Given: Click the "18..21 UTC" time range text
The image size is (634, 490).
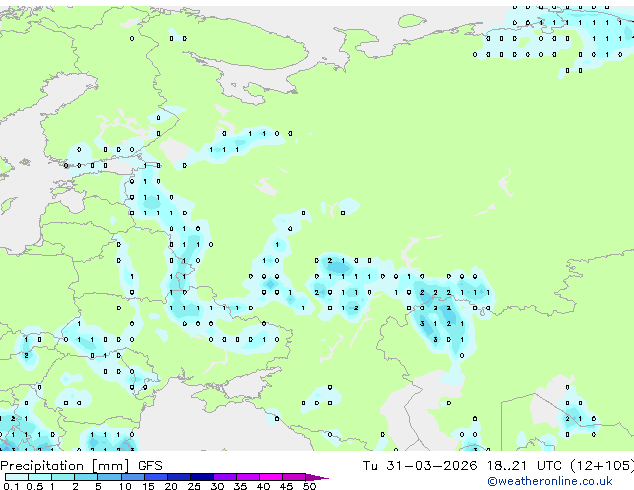Looking at the screenshot, I should [524, 466].
